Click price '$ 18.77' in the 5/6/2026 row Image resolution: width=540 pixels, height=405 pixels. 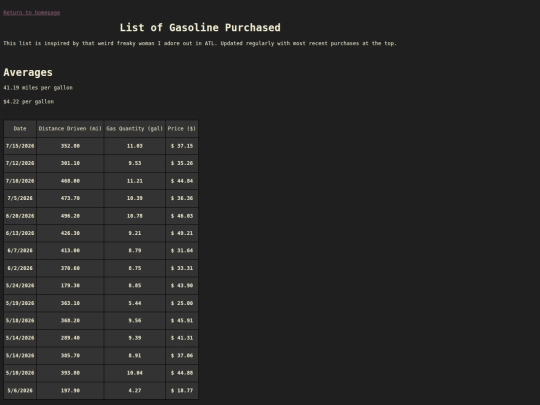[182, 391]
